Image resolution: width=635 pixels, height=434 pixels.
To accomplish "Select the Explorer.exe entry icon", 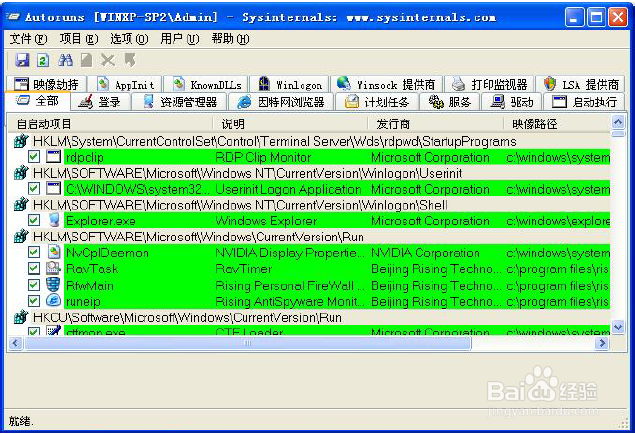I will click(53, 220).
